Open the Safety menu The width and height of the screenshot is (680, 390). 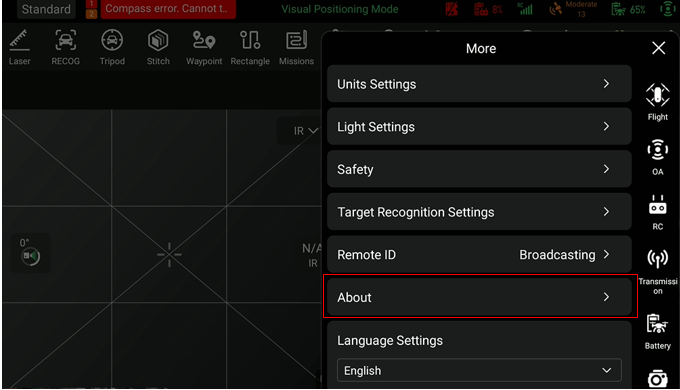pos(479,169)
